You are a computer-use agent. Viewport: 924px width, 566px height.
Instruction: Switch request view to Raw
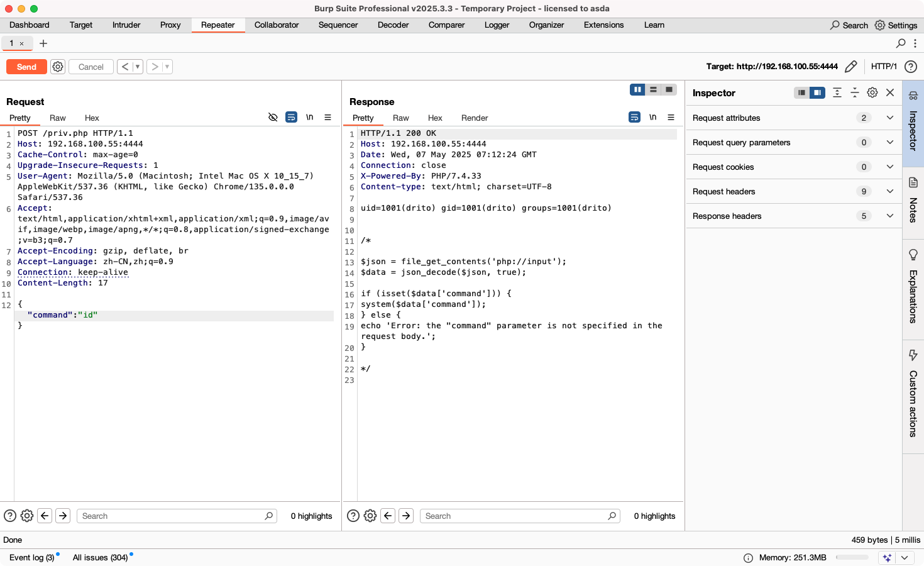pos(58,118)
